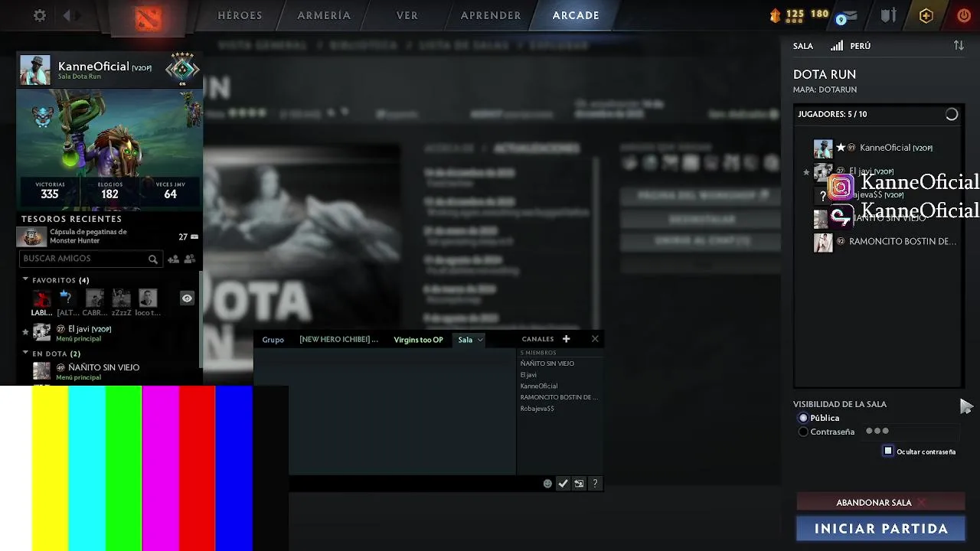
Task: Open the Héroes menu
Action: point(240,15)
